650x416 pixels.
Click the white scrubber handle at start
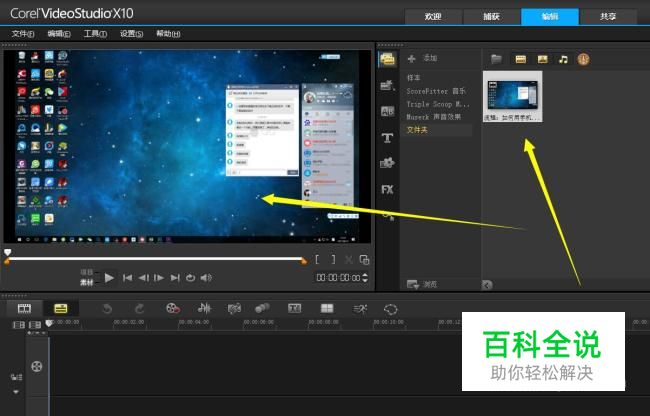[7, 252]
